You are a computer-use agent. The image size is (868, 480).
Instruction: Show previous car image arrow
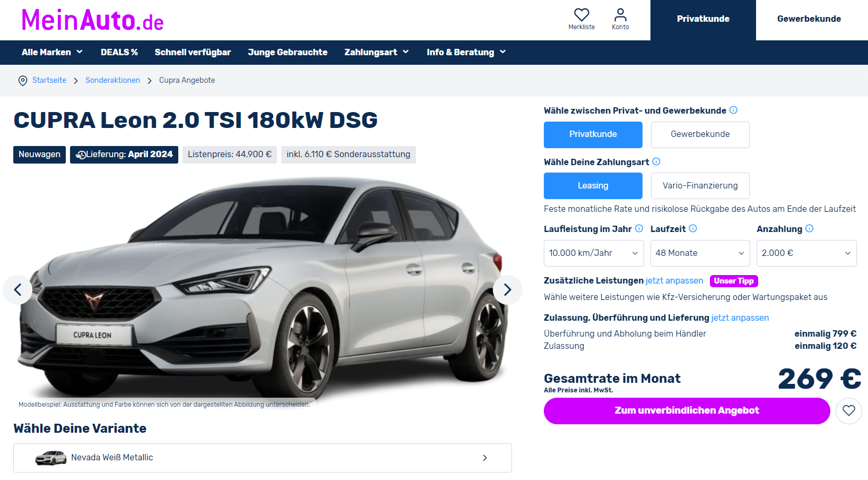[x=18, y=290]
